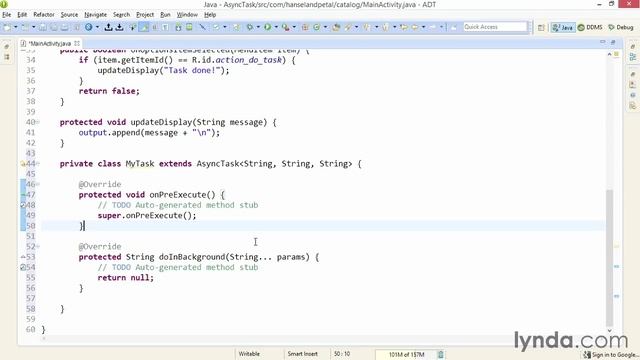
Task: Maximize the editor area
Action: (x=613, y=42)
